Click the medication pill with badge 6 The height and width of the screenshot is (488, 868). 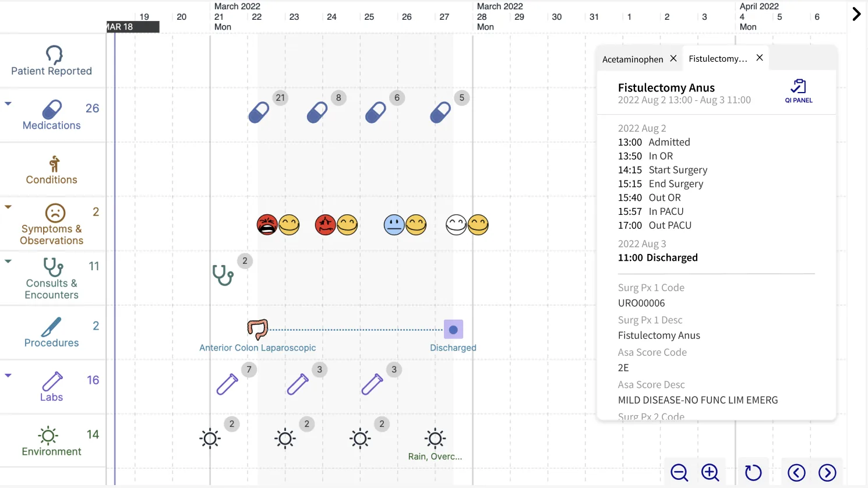pos(376,112)
